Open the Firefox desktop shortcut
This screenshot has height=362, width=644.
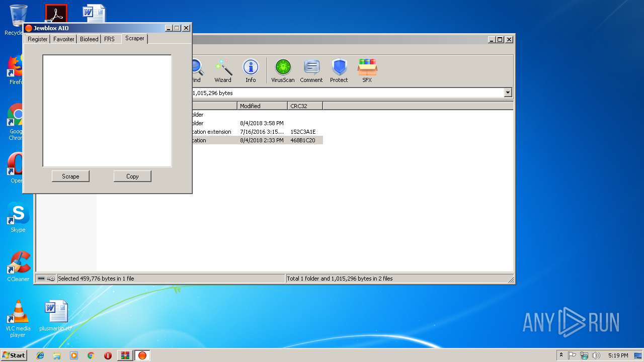click(x=17, y=70)
